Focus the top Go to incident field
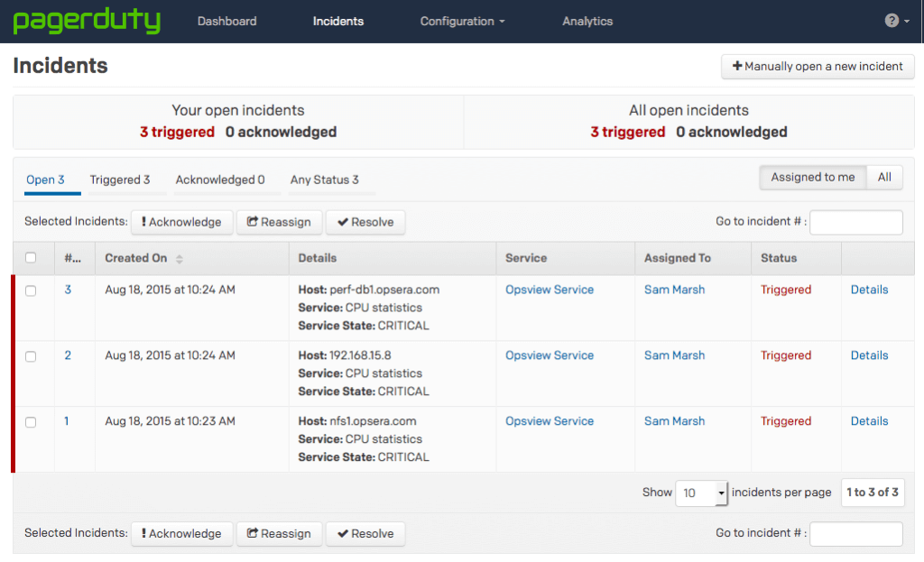This screenshot has width=924, height=562. click(x=856, y=222)
